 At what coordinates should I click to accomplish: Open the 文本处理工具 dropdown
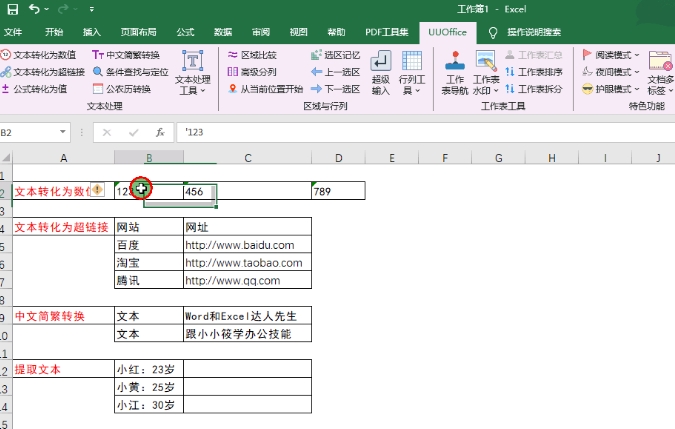192,72
